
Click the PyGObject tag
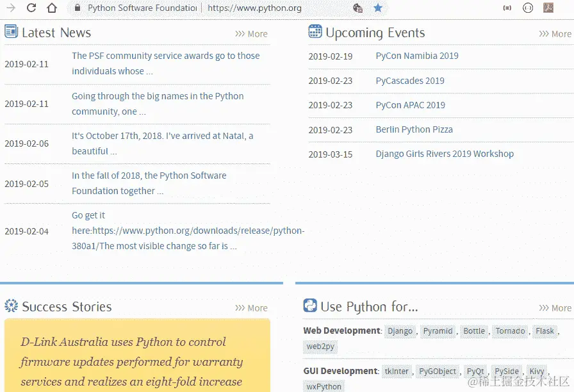[438, 372]
